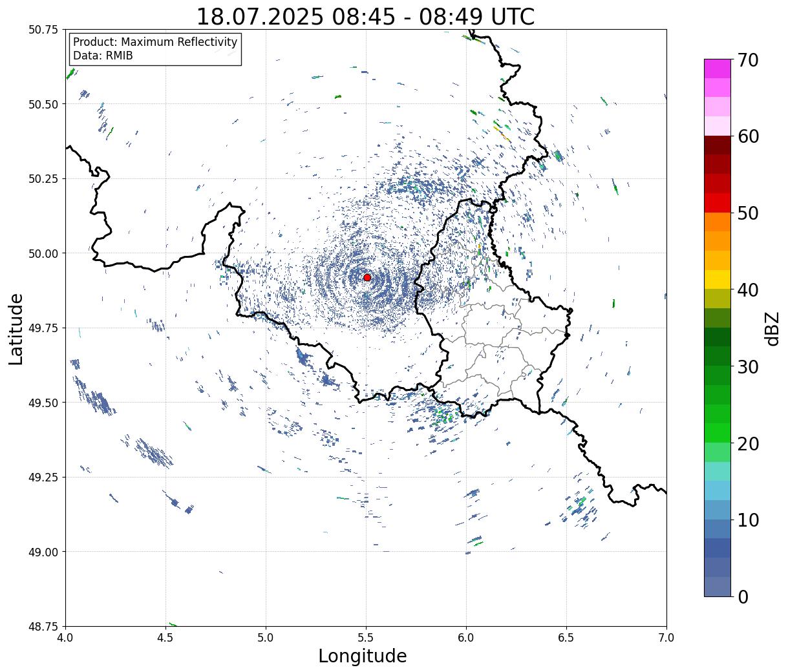The width and height of the screenshot is (788, 672).
Task: Select the bright red swatch above 50
Action: 718,203
